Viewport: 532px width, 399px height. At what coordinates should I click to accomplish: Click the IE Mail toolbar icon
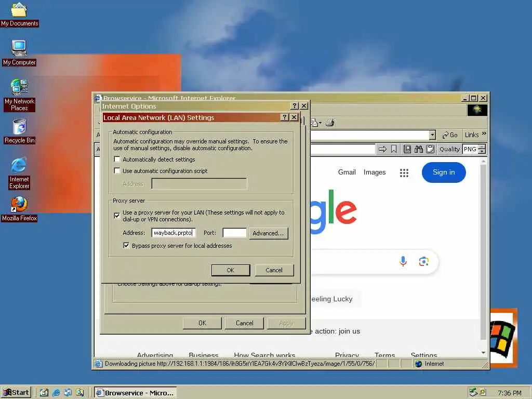(x=314, y=123)
